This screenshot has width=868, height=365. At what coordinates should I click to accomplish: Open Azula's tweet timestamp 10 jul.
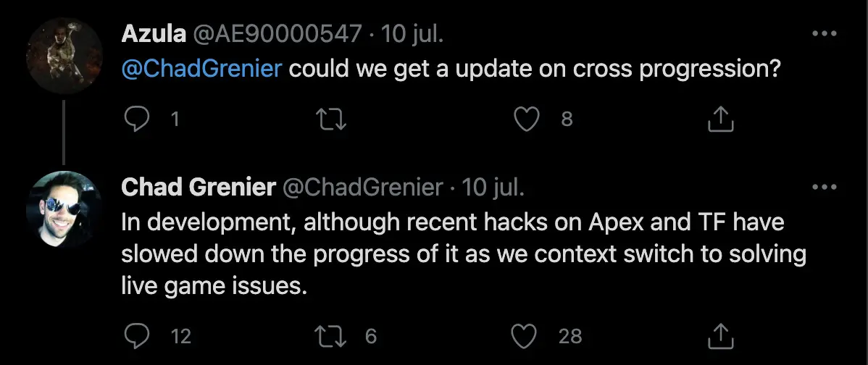pyautogui.click(x=412, y=35)
